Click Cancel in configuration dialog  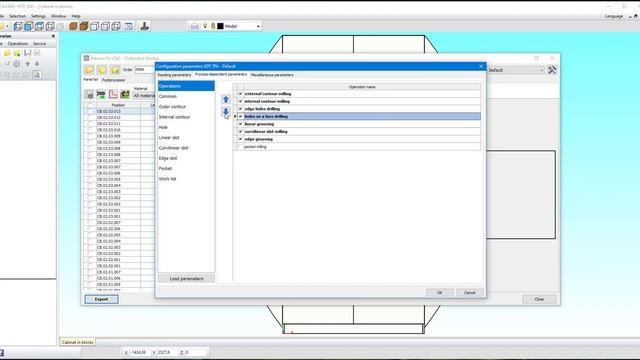pos(470,293)
